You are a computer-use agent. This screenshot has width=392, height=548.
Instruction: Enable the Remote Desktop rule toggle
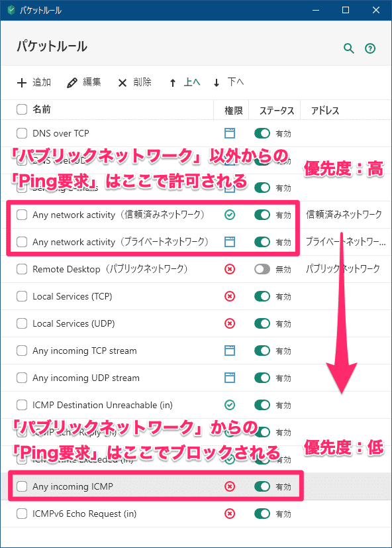tap(262, 269)
